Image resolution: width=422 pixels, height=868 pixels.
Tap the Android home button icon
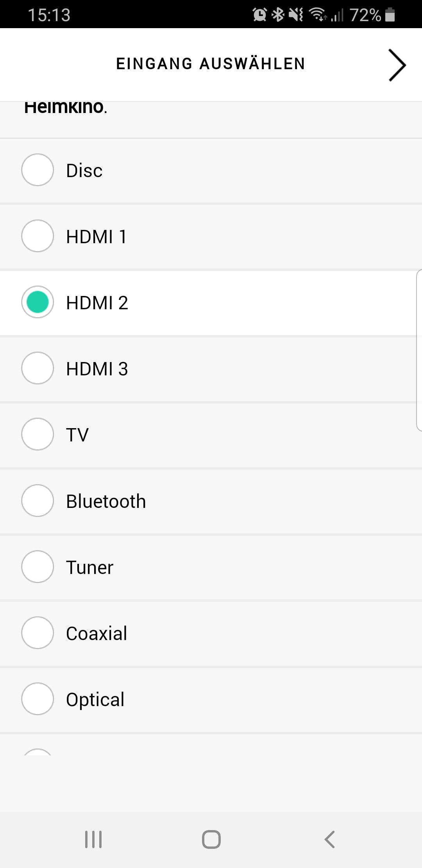point(211,839)
